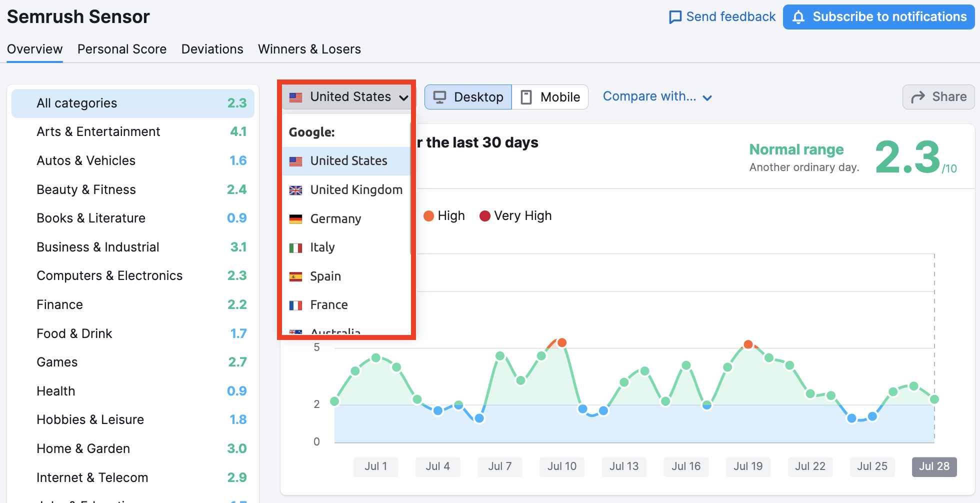This screenshot has height=503, width=980.
Task: Open the Deviations tab
Action: point(212,49)
